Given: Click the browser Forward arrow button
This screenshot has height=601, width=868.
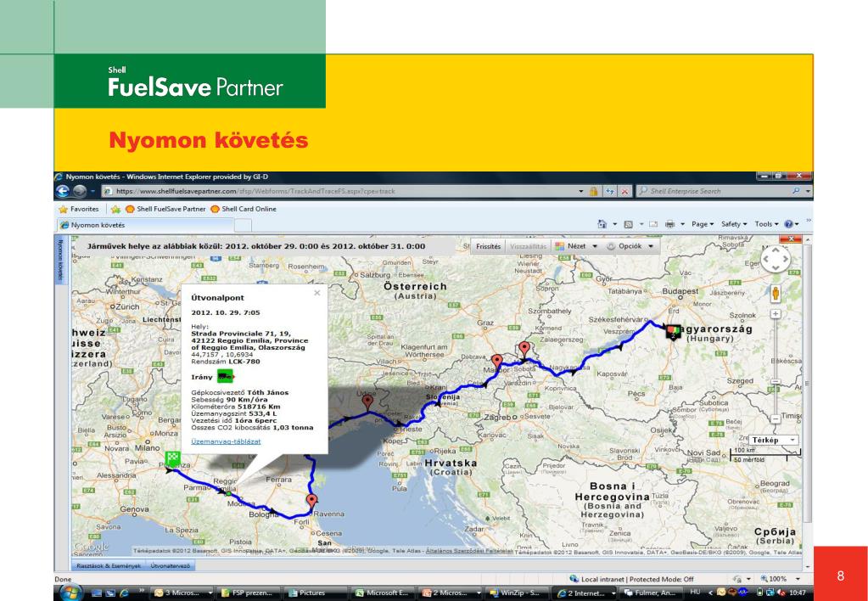Looking at the screenshot, I should (80, 191).
